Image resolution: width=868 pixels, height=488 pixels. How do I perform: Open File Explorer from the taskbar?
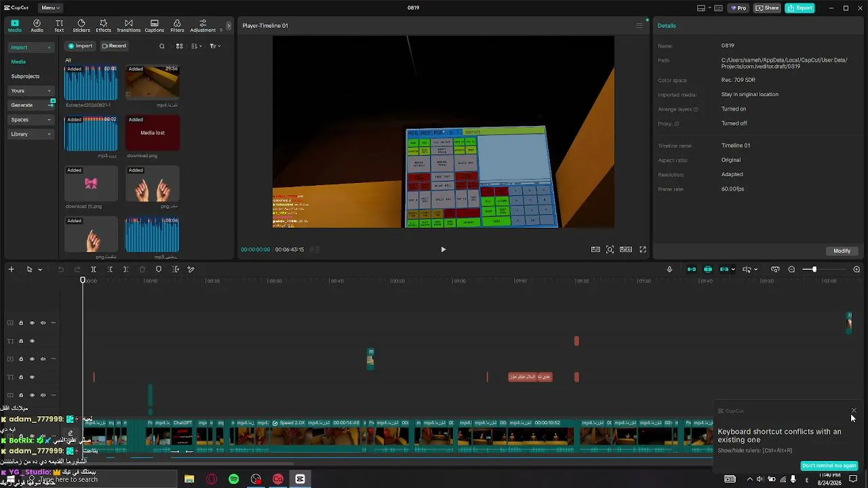(x=189, y=479)
